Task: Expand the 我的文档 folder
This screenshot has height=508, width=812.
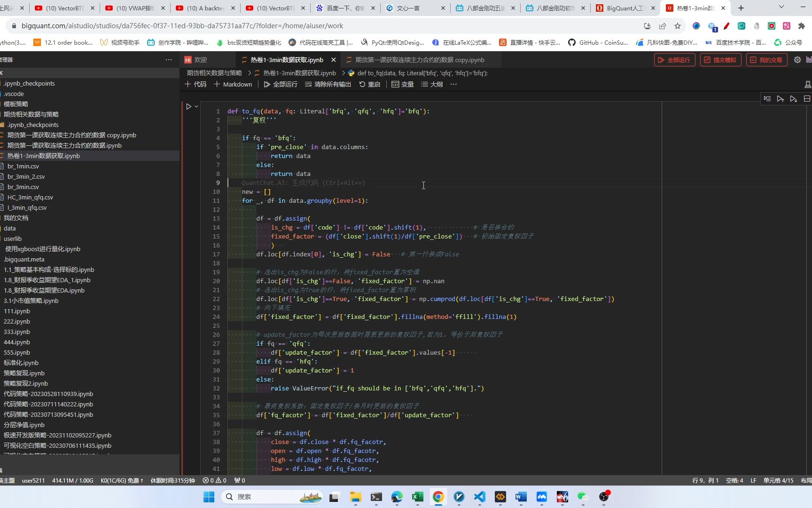Action: click(89, 218)
